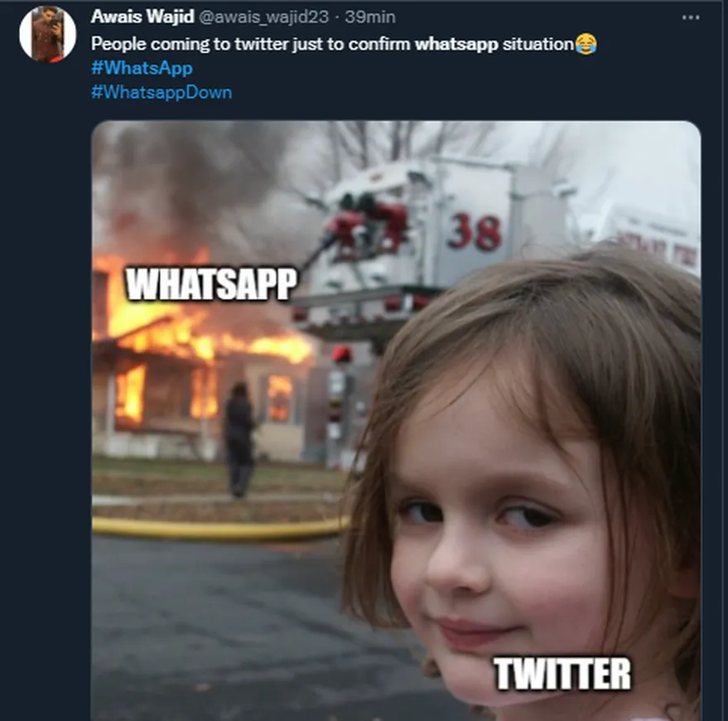Open the #WhatsApp hashtag
728x721 pixels.
click(141, 68)
